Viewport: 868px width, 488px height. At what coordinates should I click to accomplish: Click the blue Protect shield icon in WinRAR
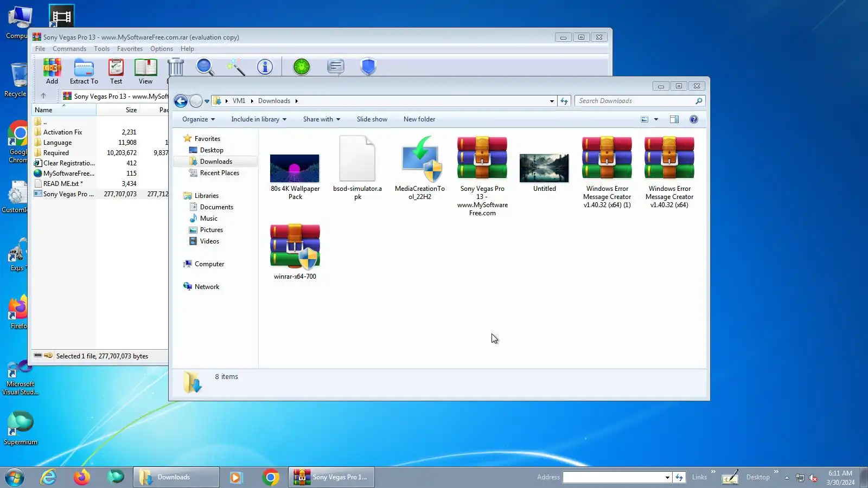click(368, 67)
